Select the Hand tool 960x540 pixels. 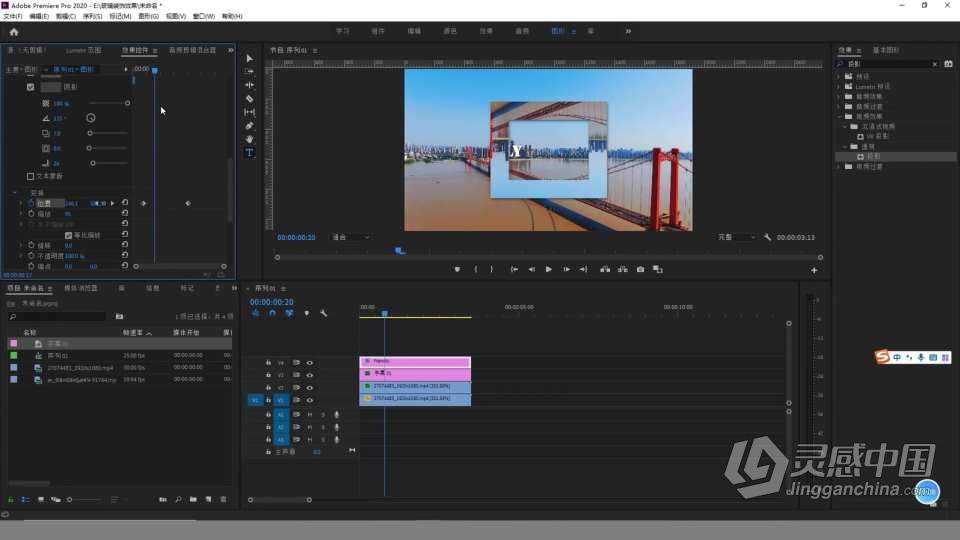249,139
